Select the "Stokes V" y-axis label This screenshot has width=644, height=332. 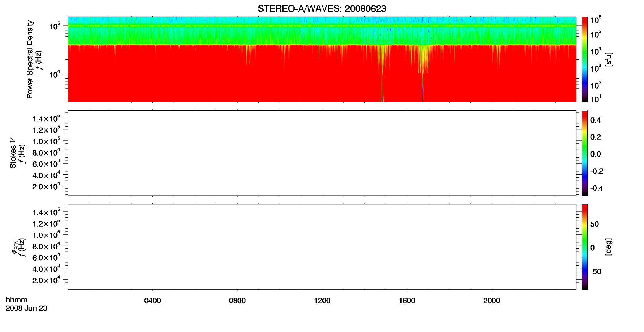click(13, 153)
